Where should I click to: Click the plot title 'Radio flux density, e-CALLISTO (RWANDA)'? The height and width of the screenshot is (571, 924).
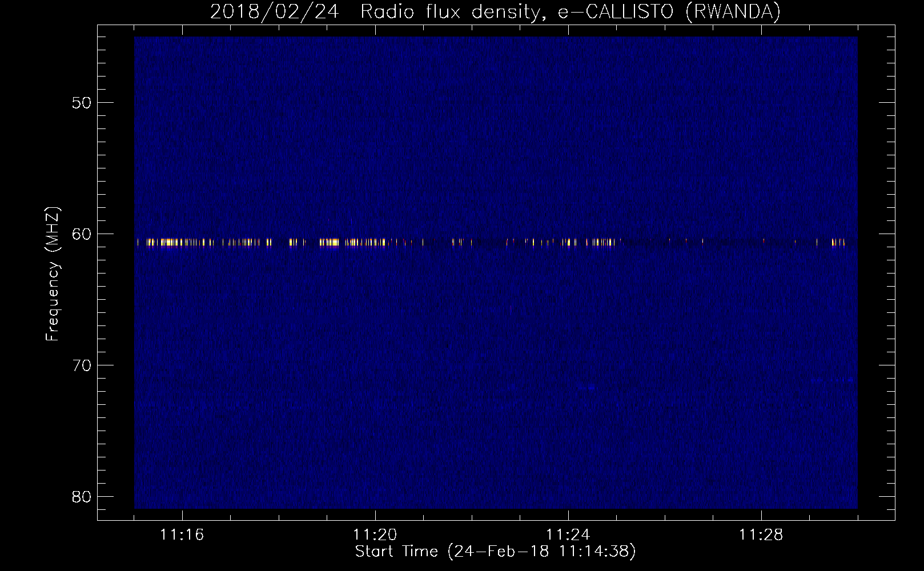tap(570, 12)
